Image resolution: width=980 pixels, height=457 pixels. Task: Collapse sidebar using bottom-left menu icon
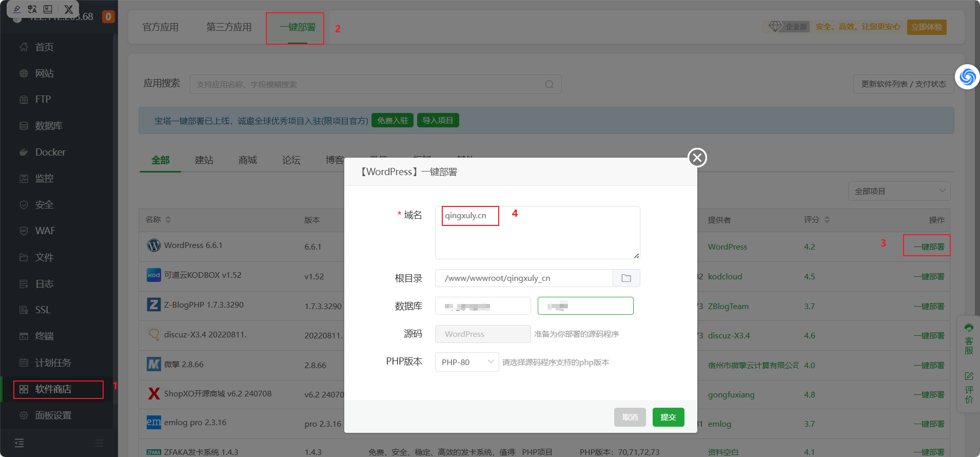click(19, 443)
